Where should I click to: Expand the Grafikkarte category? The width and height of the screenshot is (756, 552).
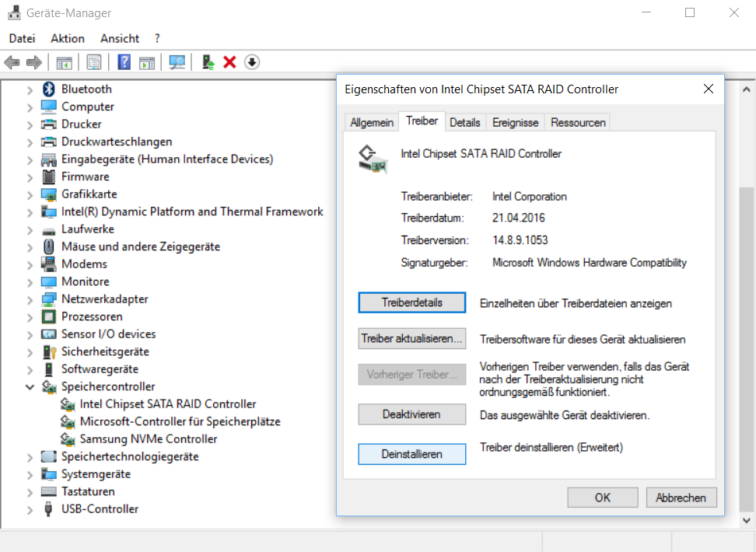click(30, 194)
